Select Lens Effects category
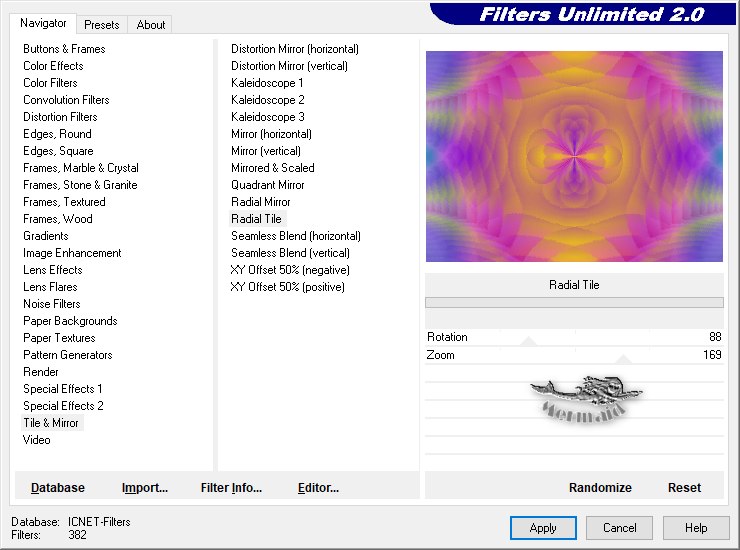 coord(53,270)
